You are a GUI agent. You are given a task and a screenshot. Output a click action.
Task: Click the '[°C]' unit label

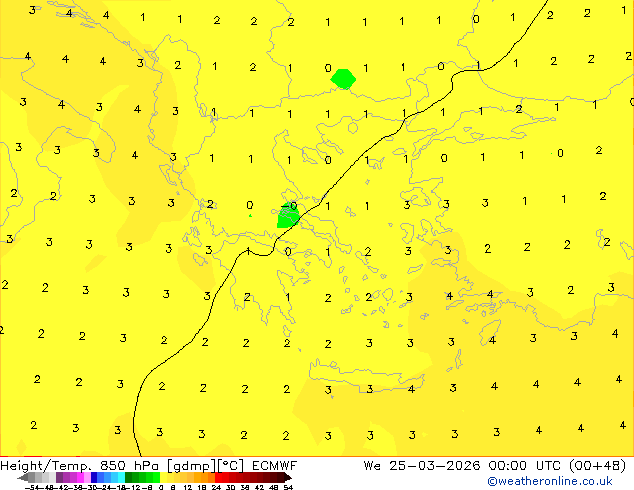tap(231, 466)
